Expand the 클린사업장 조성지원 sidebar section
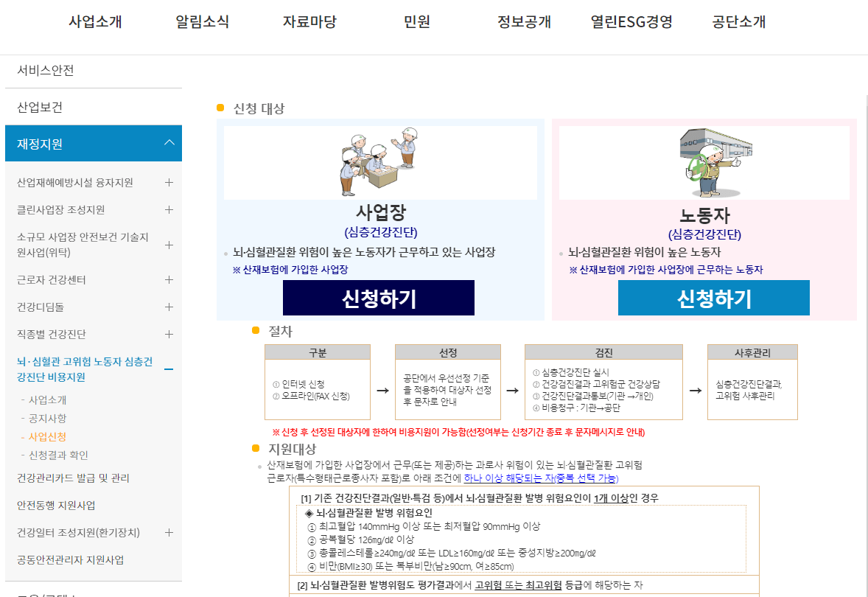Viewport: 868px width, 597px height. tap(170, 210)
